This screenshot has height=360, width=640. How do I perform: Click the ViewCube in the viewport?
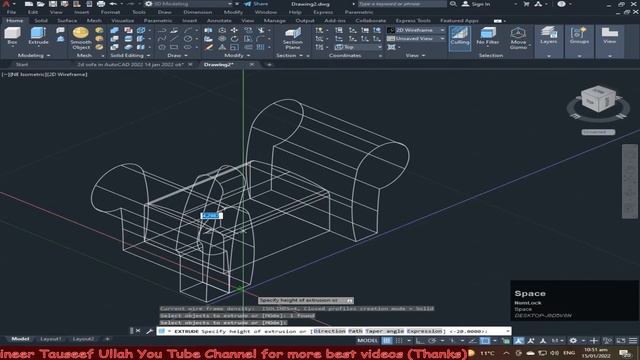[598, 99]
